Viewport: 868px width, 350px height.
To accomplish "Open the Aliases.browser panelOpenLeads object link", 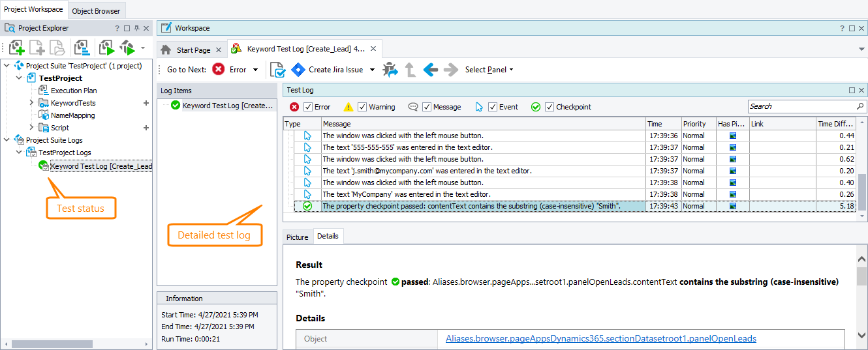I will pos(600,339).
